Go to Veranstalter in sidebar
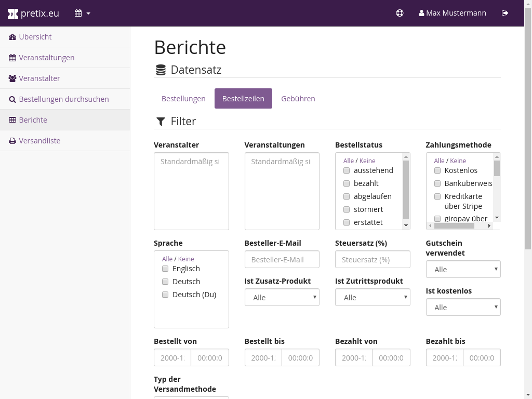532x399 pixels. [x=39, y=78]
